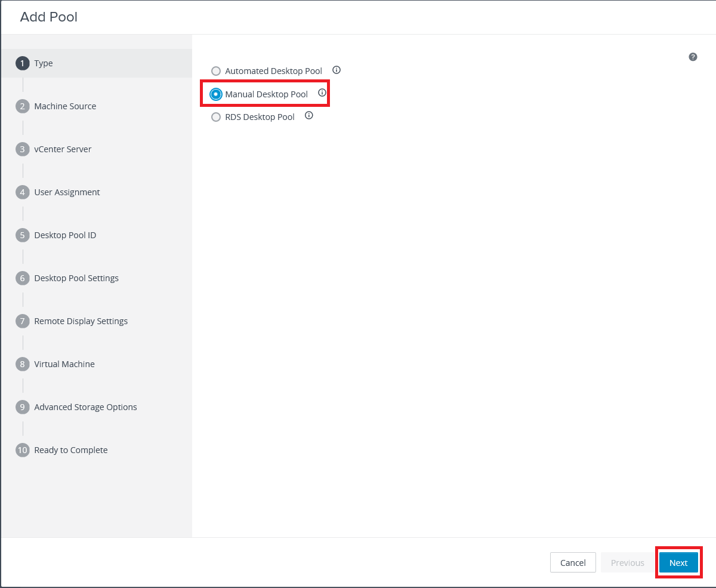Open the Desktop Pool Settings step
Screen dimensions: 716x588
[76, 278]
